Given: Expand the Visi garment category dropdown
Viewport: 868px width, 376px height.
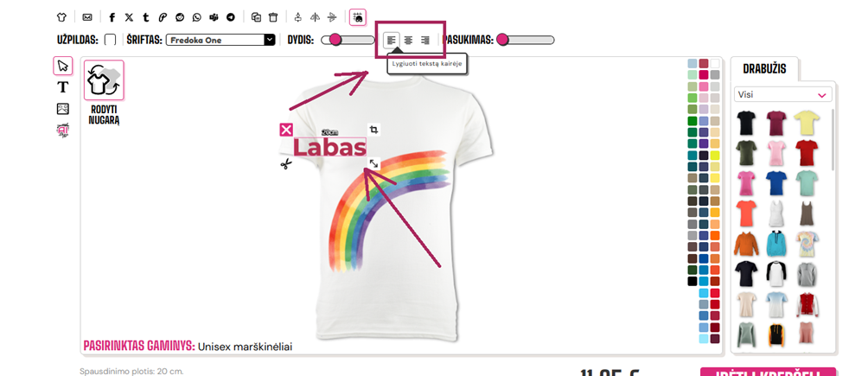Looking at the screenshot, I should [x=782, y=95].
